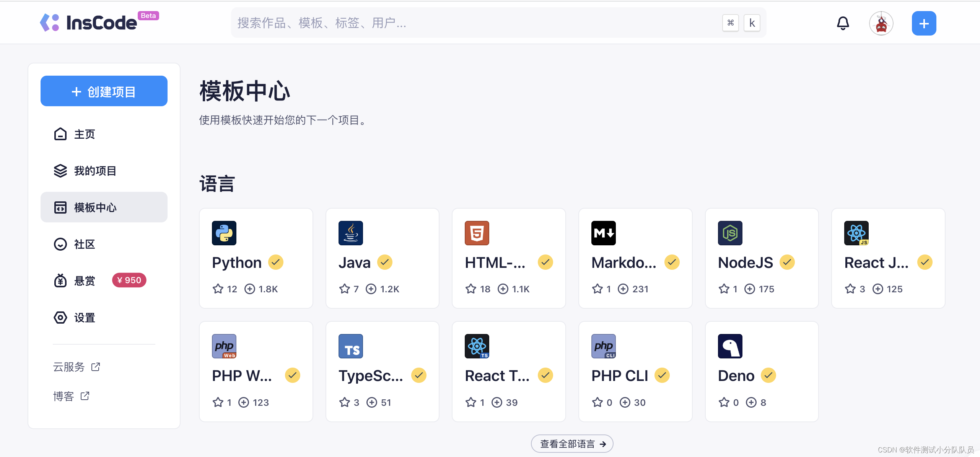Star the Python template
The image size is (980, 457).
click(218, 289)
